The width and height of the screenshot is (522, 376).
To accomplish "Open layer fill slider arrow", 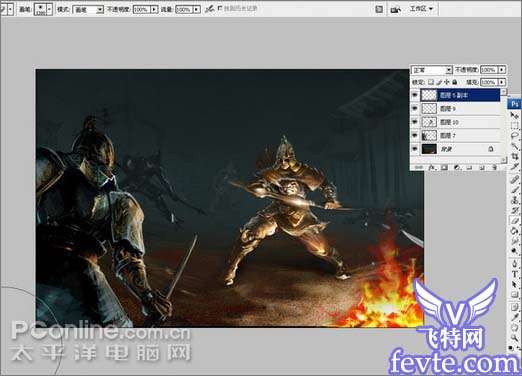I will [x=502, y=82].
